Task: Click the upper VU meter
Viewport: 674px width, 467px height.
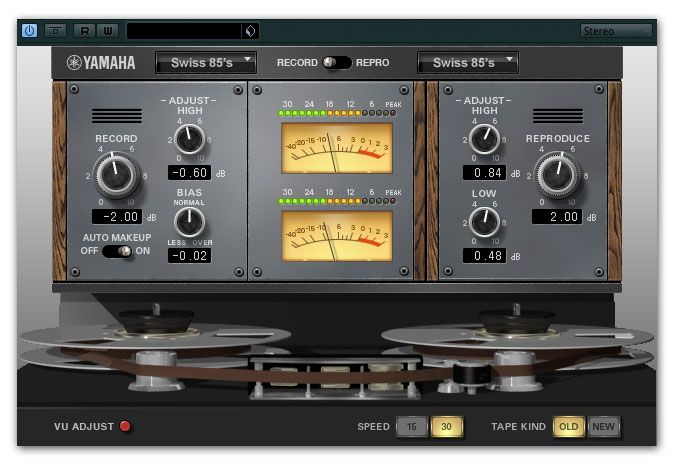Action: pyautogui.click(x=337, y=148)
